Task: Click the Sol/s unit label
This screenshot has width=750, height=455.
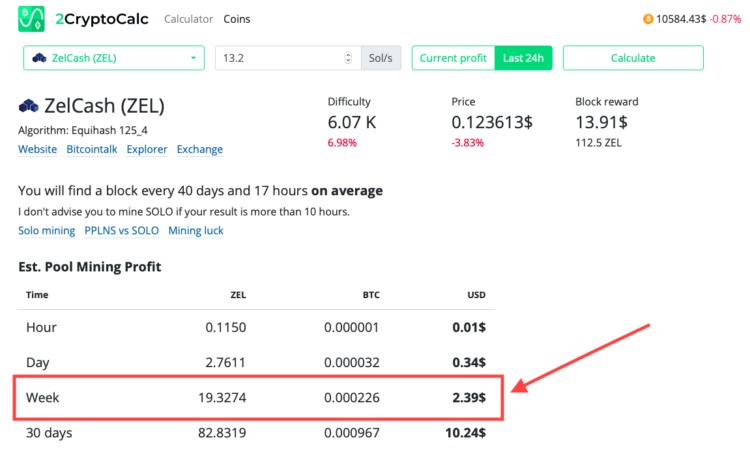Action: [x=381, y=58]
